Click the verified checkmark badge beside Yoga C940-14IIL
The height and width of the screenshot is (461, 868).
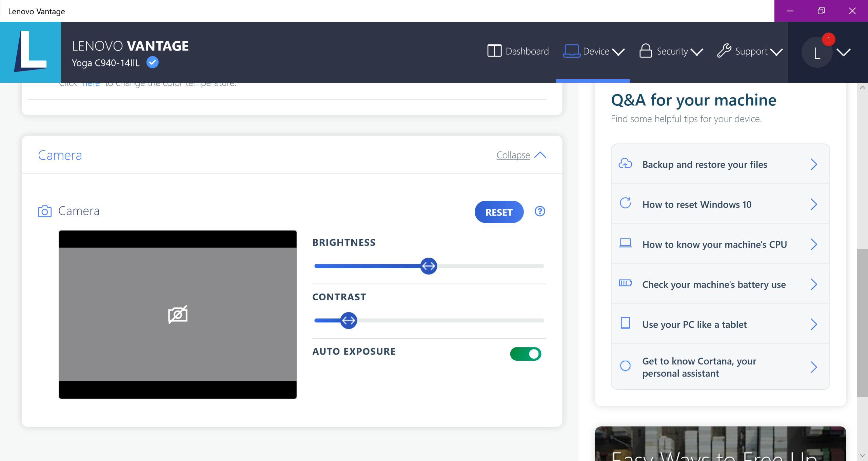(153, 62)
